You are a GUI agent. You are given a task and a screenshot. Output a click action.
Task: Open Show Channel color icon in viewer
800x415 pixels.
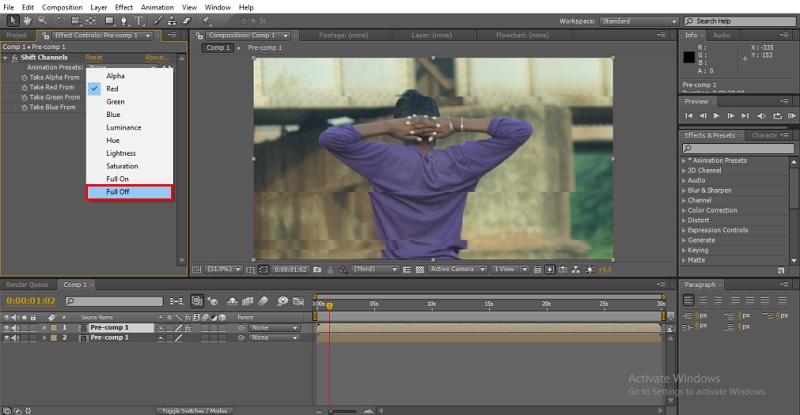click(x=343, y=269)
